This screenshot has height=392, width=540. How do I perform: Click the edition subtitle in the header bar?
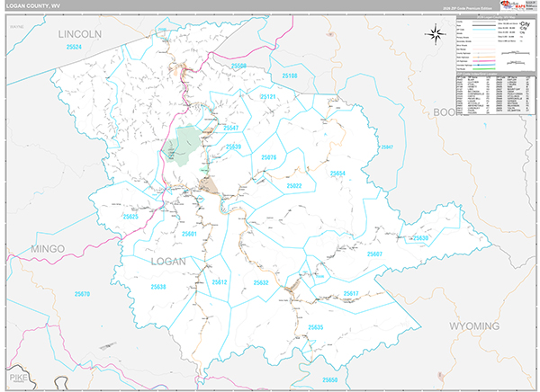(x=468, y=8)
